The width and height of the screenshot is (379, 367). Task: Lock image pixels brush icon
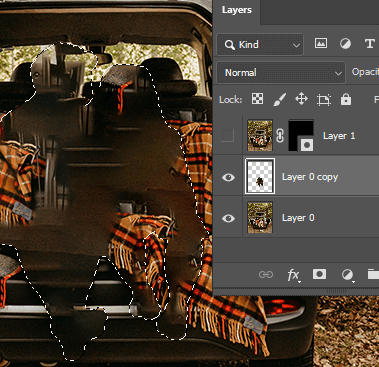click(279, 99)
